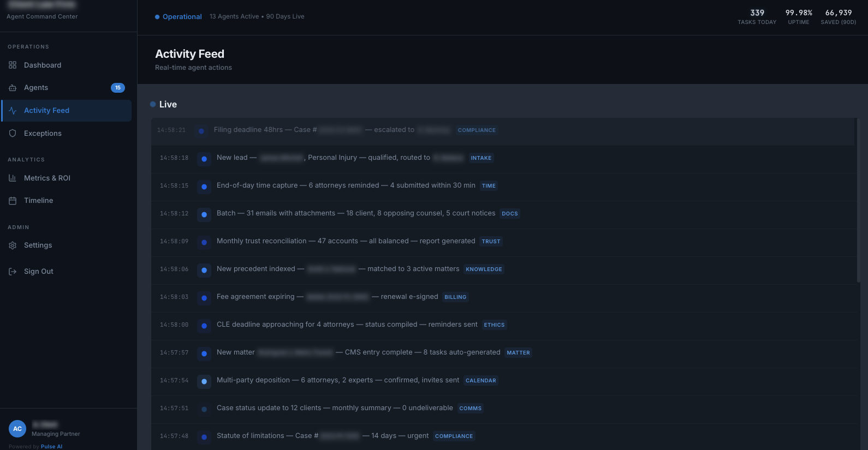
Task: Open the Agents menu item
Action: [x=36, y=88]
